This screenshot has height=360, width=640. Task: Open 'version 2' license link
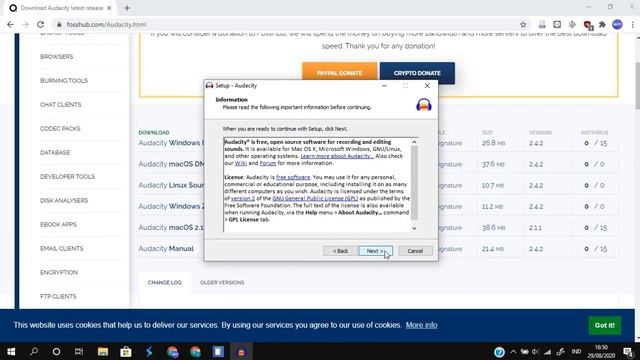click(x=243, y=198)
